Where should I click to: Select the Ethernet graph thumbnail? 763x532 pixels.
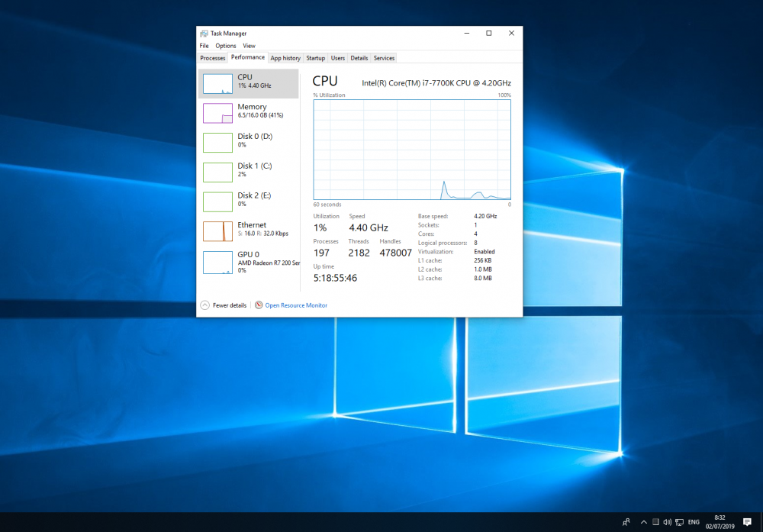[x=217, y=231]
